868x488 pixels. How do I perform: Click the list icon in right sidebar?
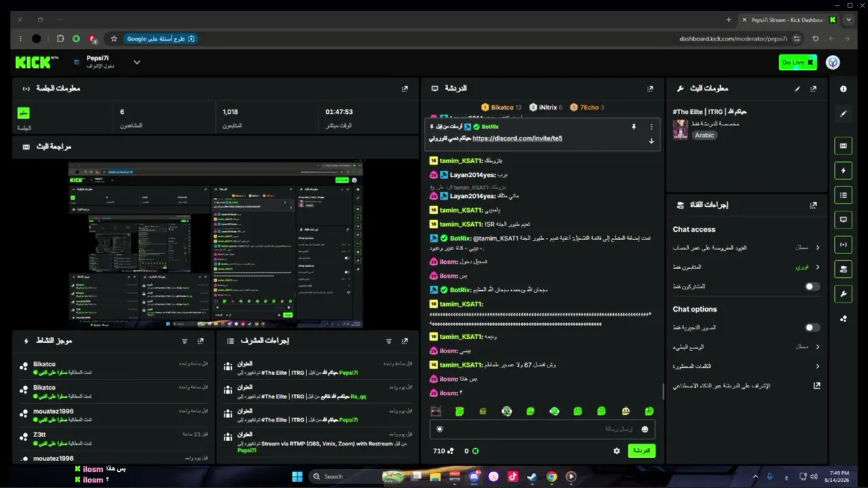tap(844, 195)
